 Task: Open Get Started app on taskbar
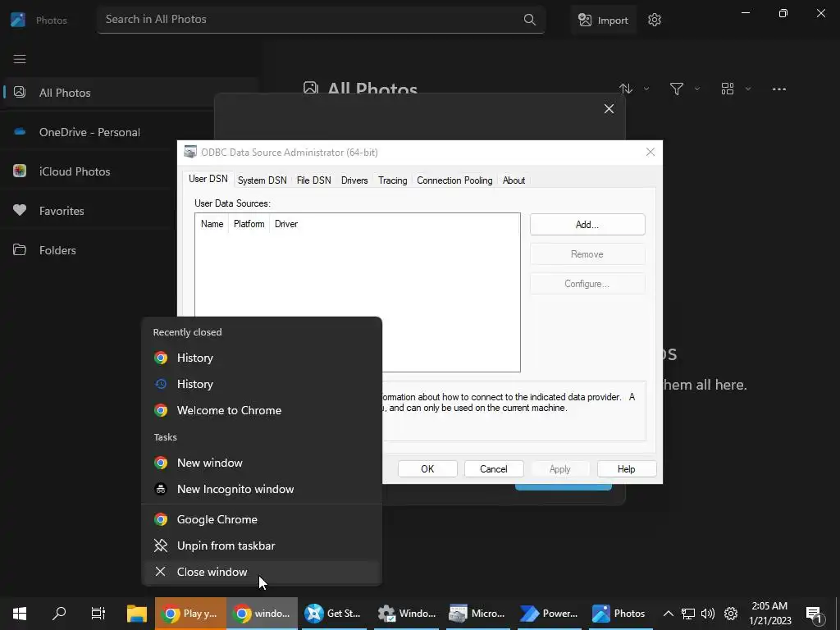pyautogui.click(x=334, y=614)
